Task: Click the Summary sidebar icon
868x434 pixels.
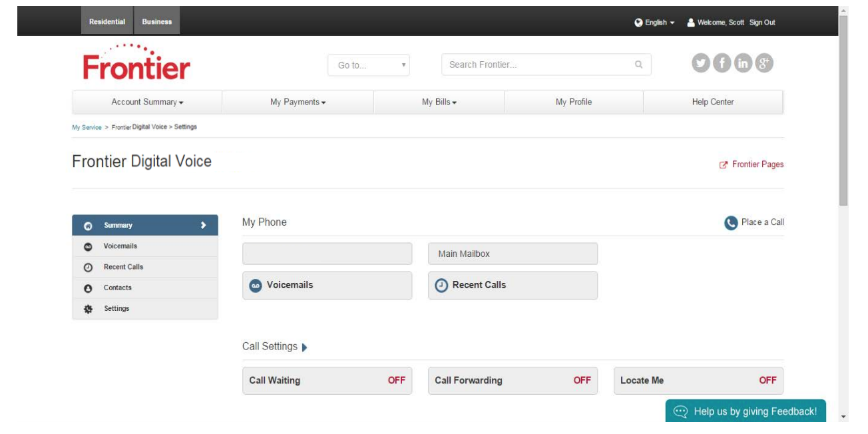Action: click(x=88, y=226)
